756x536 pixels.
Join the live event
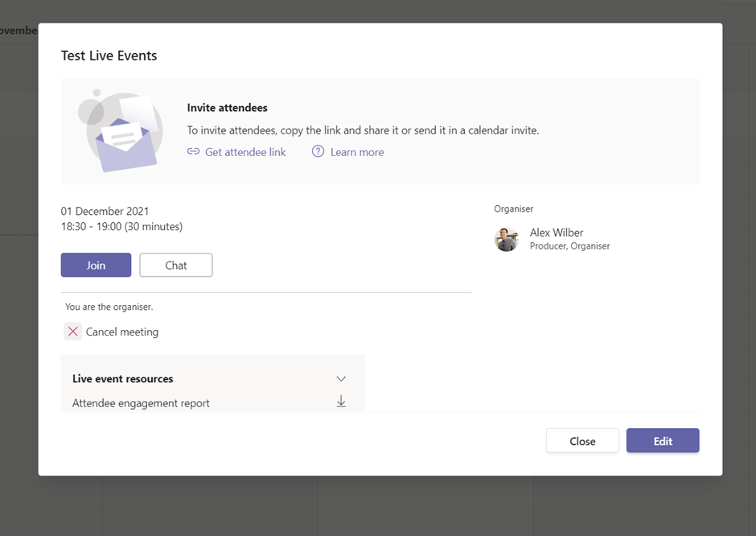tap(96, 265)
